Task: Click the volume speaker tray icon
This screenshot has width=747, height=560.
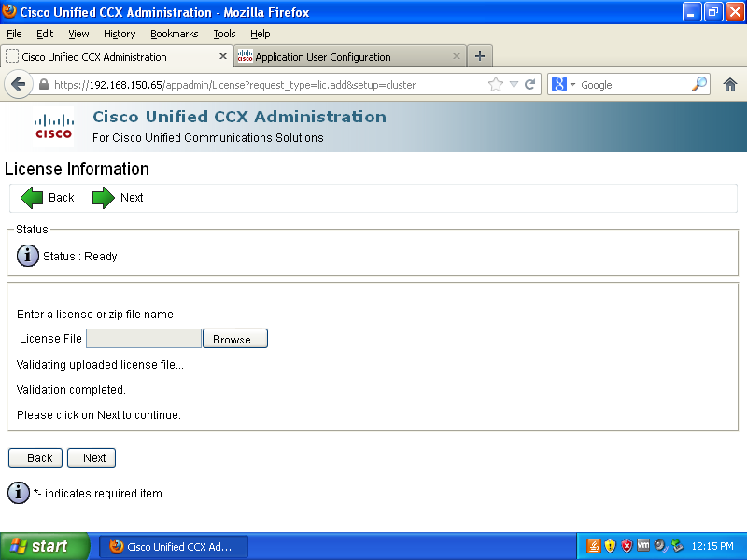Action: (660, 546)
